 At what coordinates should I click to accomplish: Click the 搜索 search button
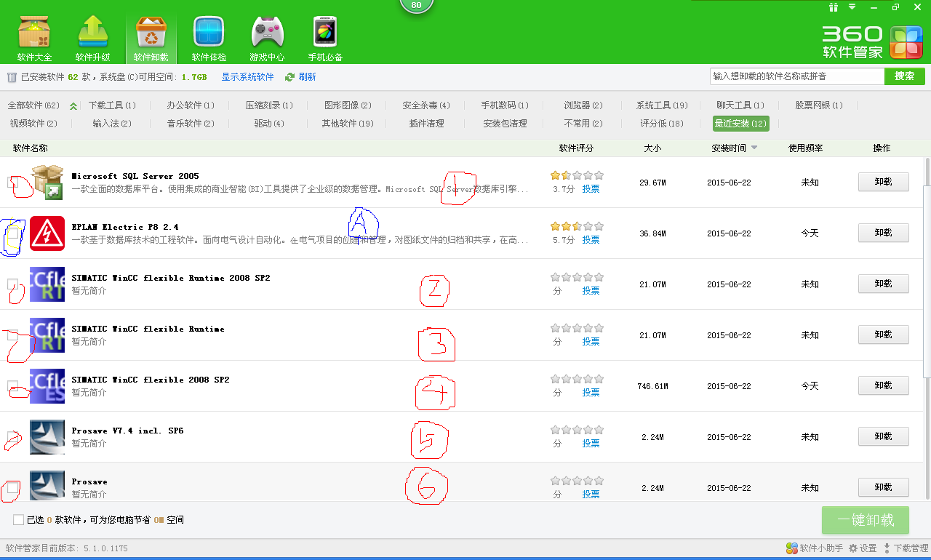point(905,76)
